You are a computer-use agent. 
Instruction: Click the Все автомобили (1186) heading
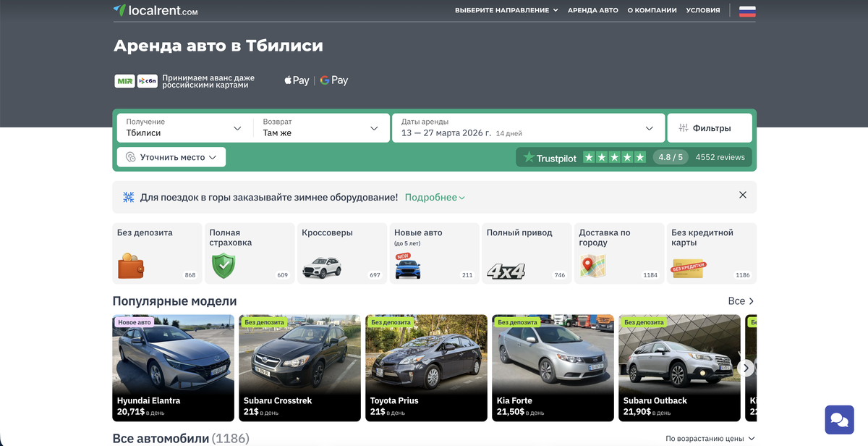click(181, 439)
